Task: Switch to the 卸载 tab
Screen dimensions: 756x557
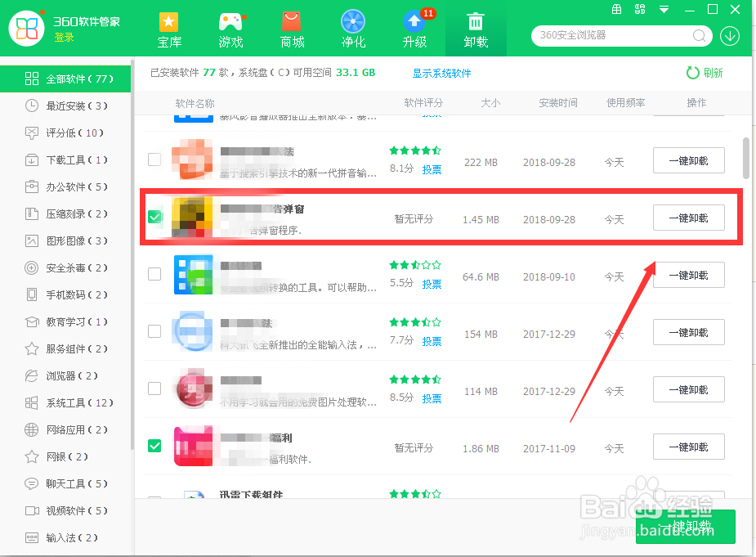Action: pyautogui.click(x=475, y=27)
